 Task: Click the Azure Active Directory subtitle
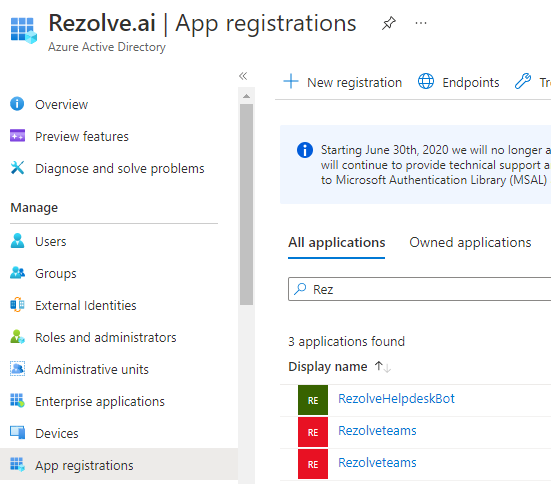click(107, 47)
